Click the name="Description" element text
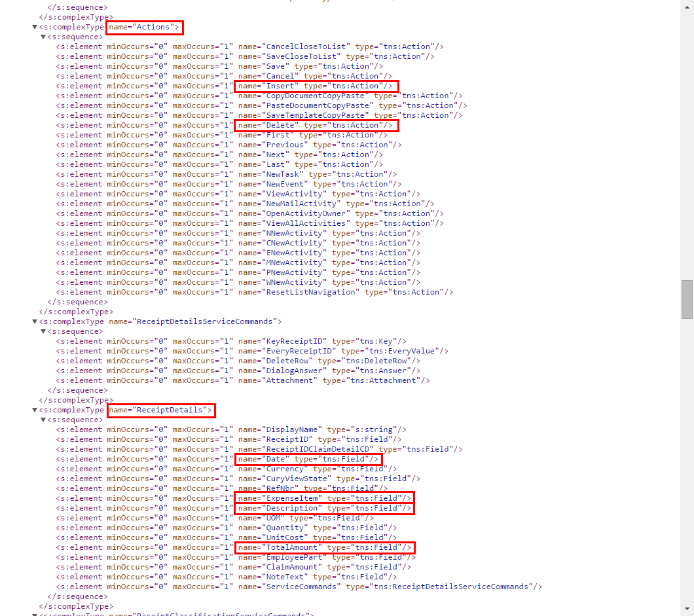 (x=325, y=508)
